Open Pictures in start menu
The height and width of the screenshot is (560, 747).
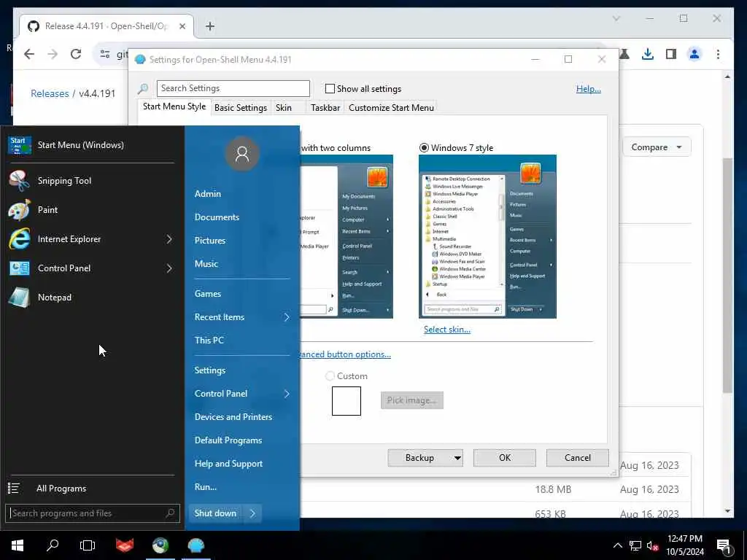pos(210,241)
